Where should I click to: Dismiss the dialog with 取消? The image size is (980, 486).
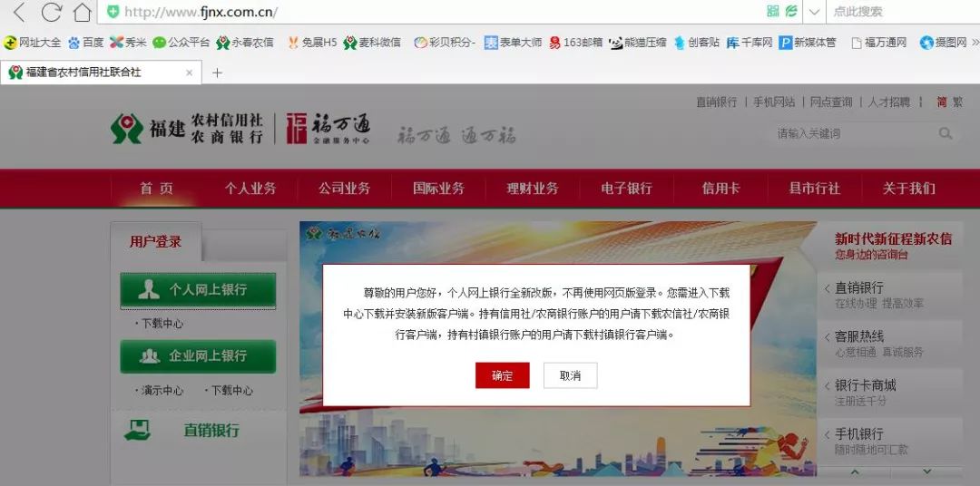[570, 375]
